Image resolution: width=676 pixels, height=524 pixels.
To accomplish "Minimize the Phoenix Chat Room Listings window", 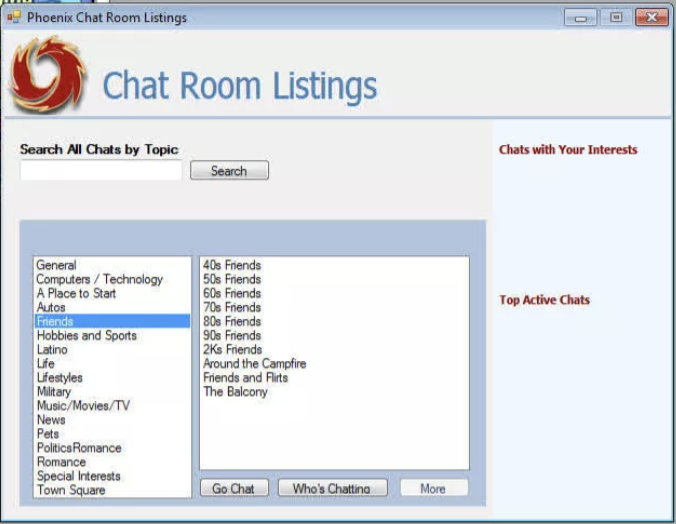I will coord(580,18).
